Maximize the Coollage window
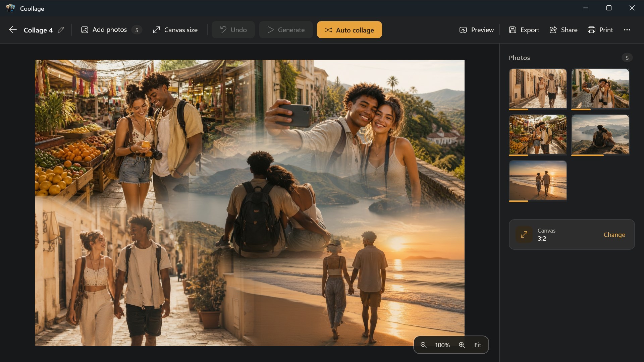The width and height of the screenshot is (644, 362). (609, 8)
